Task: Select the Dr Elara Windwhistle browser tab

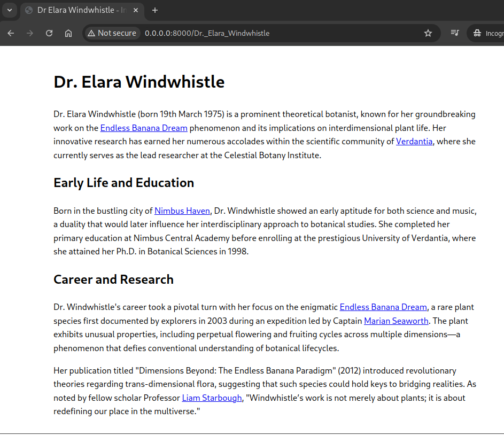Action: [80, 10]
